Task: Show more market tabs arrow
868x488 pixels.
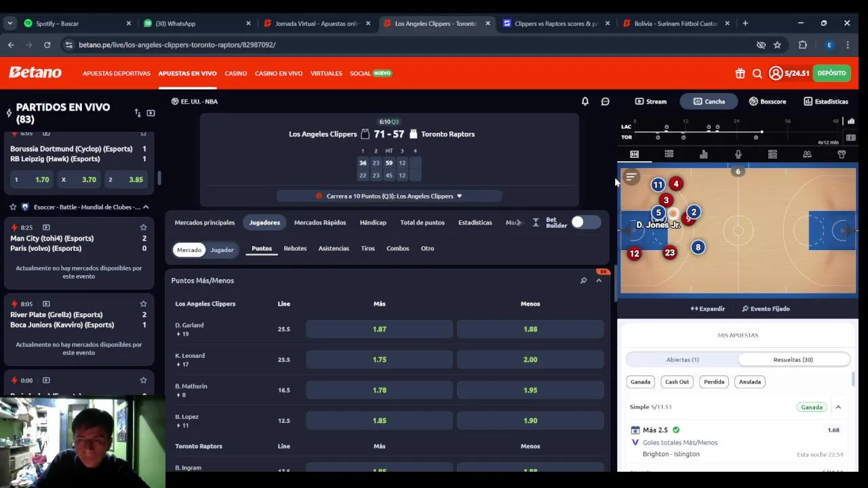Action: coord(519,222)
